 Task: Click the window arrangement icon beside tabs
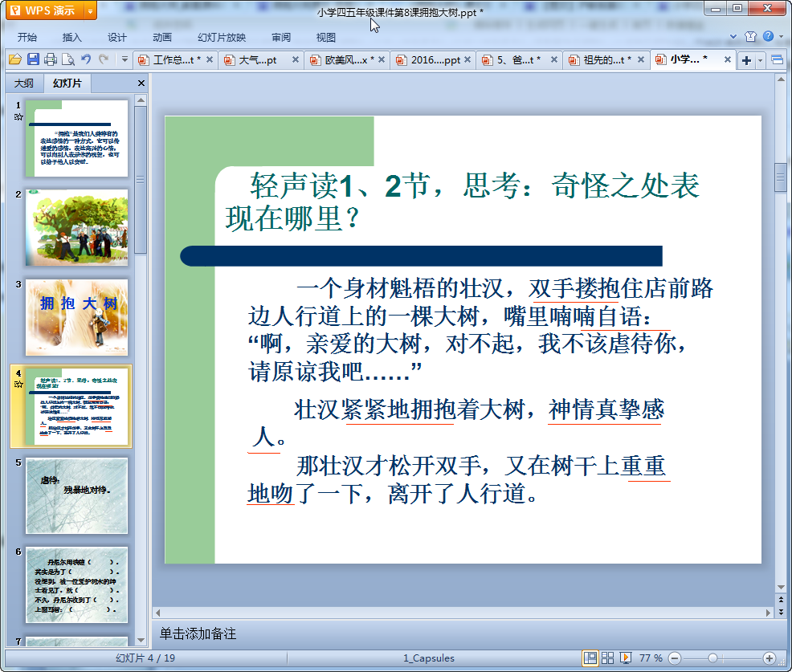click(778, 60)
